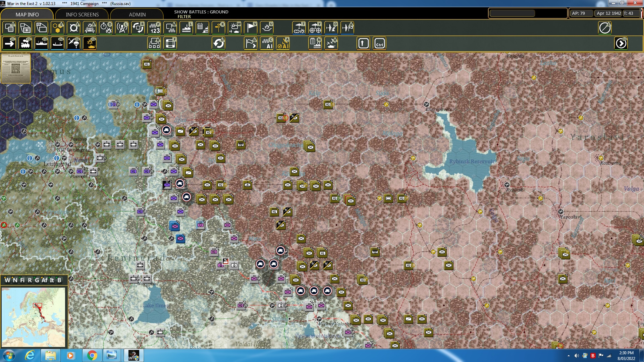The image size is (644, 362).
Task: Open the MAP INFO tab
Action: point(27,14)
